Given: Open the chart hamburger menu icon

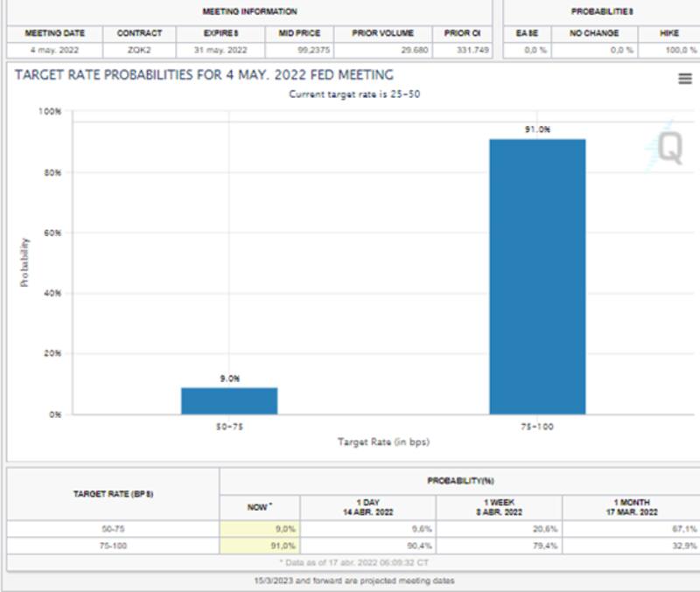Looking at the screenshot, I should [x=684, y=80].
